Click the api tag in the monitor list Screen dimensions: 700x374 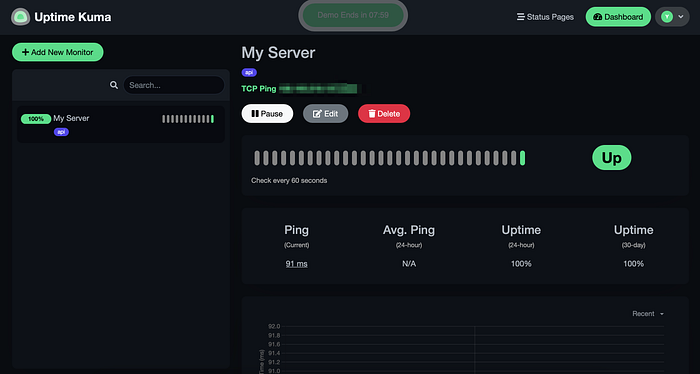click(x=61, y=132)
